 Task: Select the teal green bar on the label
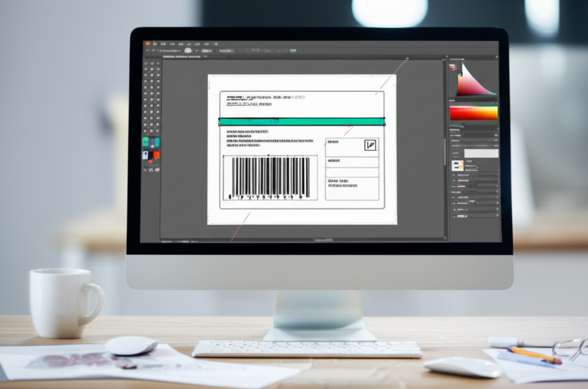tap(301, 122)
